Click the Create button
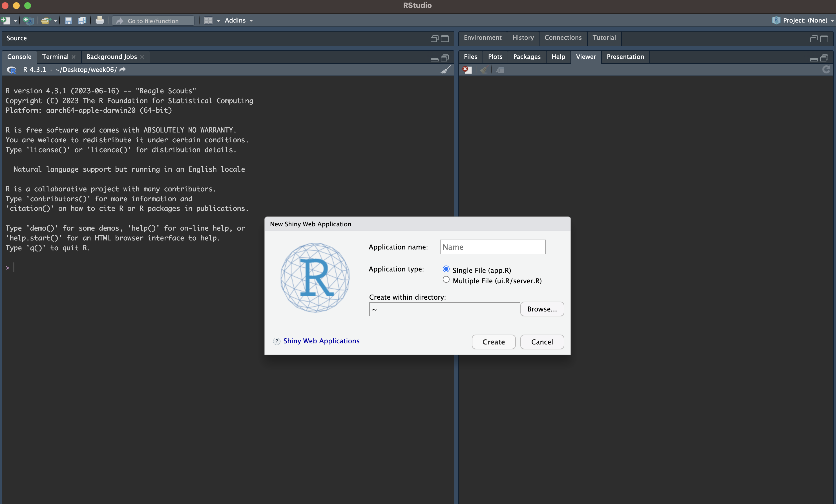The height and width of the screenshot is (504, 836). point(494,342)
